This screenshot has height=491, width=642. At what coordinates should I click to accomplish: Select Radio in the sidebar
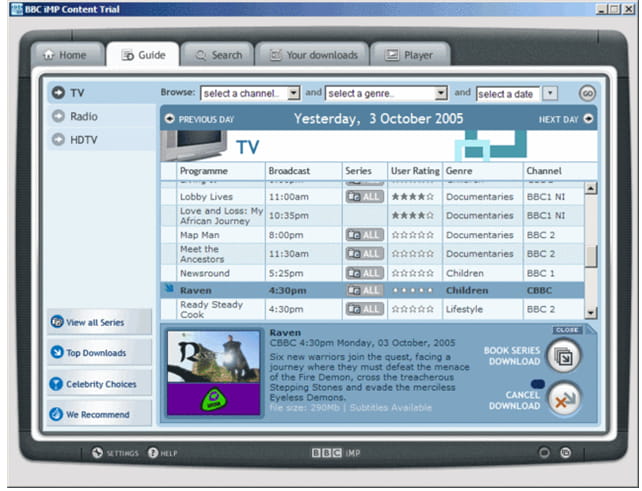pos(100,116)
